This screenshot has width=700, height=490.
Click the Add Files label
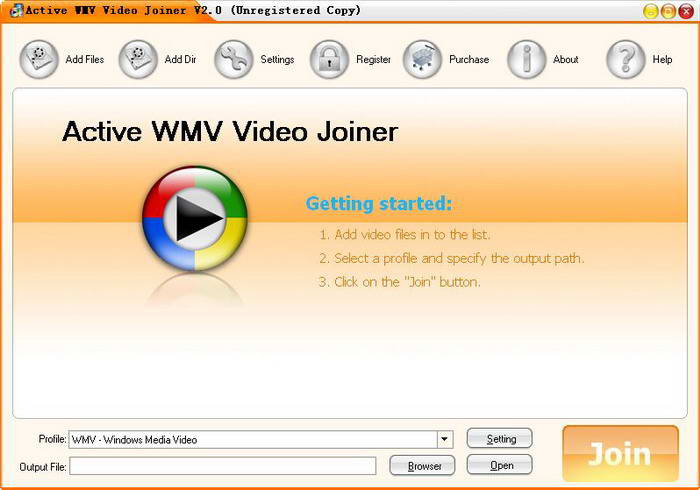tap(85, 59)
